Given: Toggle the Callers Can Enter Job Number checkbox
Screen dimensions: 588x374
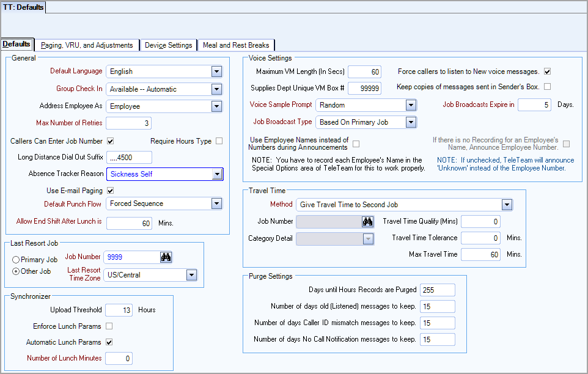Looking at the screenshot, I should pyautogui.click(x=111, y=141).
